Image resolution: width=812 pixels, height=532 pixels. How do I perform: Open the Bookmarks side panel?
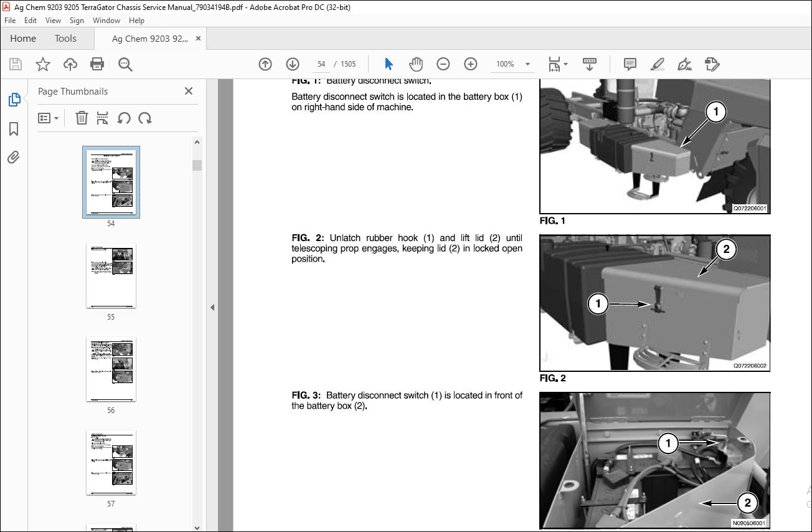click(x=14, y=129)
